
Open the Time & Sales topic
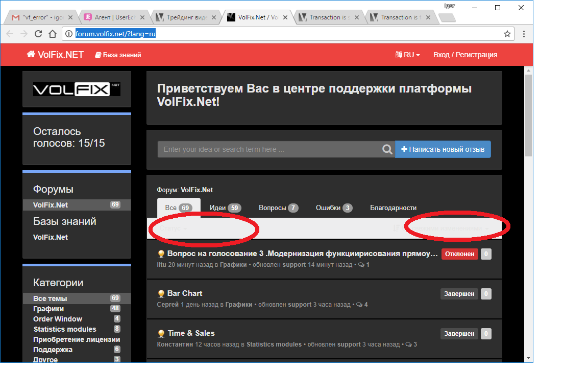click(x=191, y=333)
